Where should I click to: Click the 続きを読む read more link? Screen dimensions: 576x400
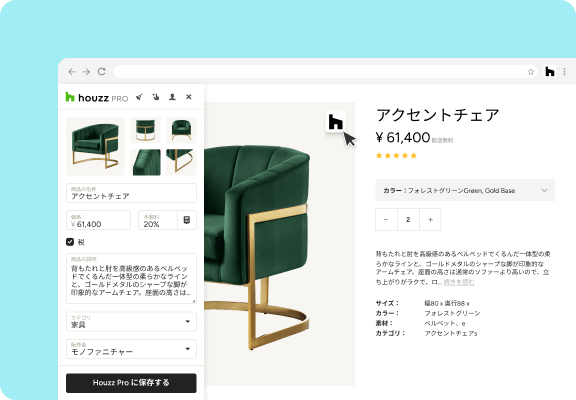click(459, 282)
